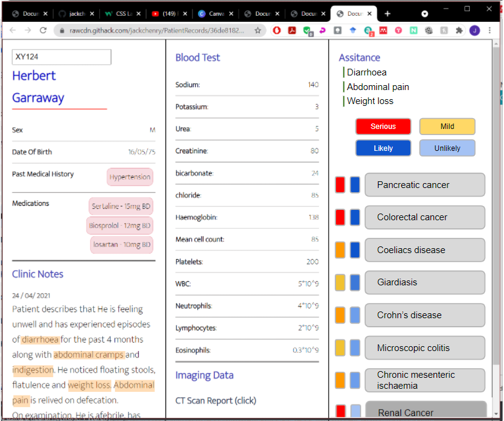The width and height of the screenshot is (504, 421).
Task: Open the Notion extension icon
Action: coord(414,30)
